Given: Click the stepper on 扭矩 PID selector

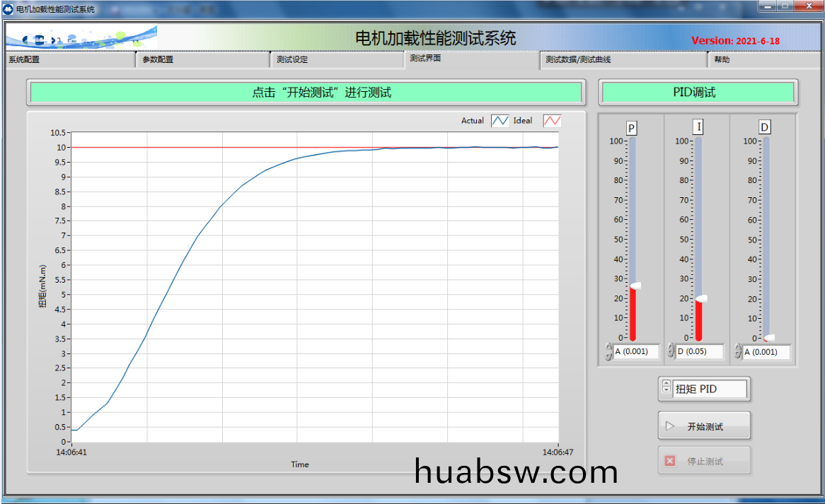Looking at the screenshot, I should [666, 387].
